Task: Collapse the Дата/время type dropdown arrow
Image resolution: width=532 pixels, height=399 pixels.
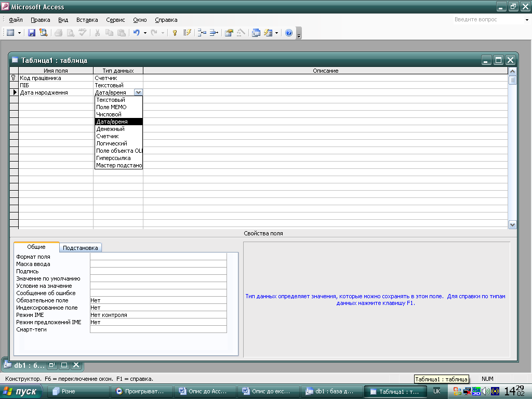Action: (x=138, y=92)
